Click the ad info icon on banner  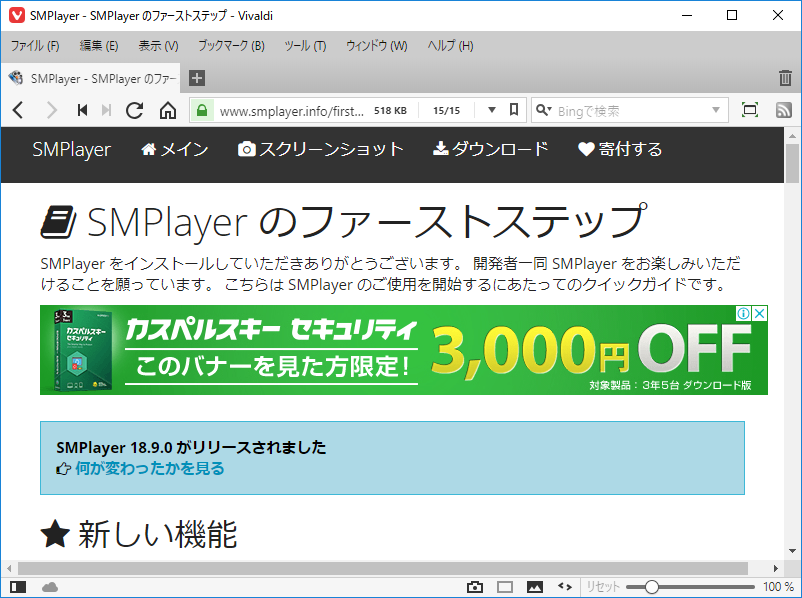pyautogui.click(x=743, y=314)
